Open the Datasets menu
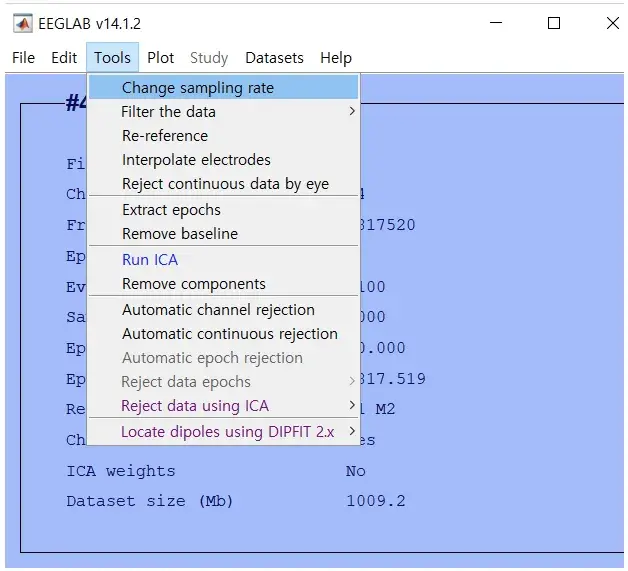The height and width of the screenshot is (571, 628). click(274, 58)
